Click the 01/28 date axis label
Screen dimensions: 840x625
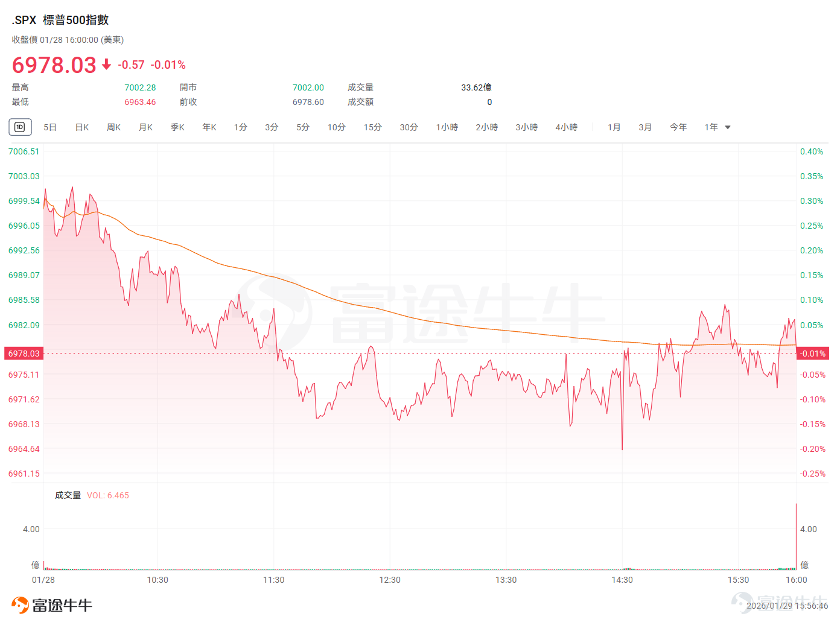[43, 580]
